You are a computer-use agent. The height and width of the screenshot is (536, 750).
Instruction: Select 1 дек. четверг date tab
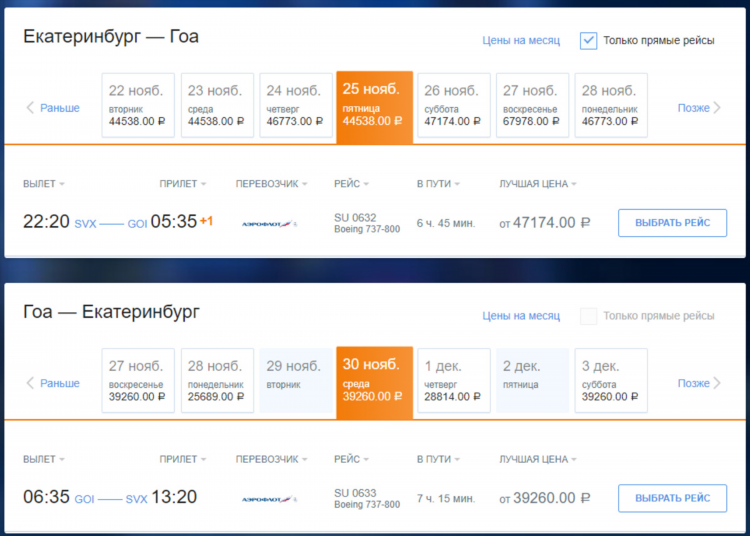(x=454, y=380)
